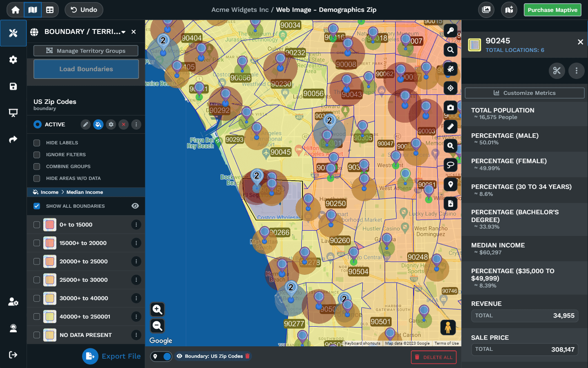Click the map zoom in magnifier
Viewport: 588px width, 368px height.
(157, 310)
